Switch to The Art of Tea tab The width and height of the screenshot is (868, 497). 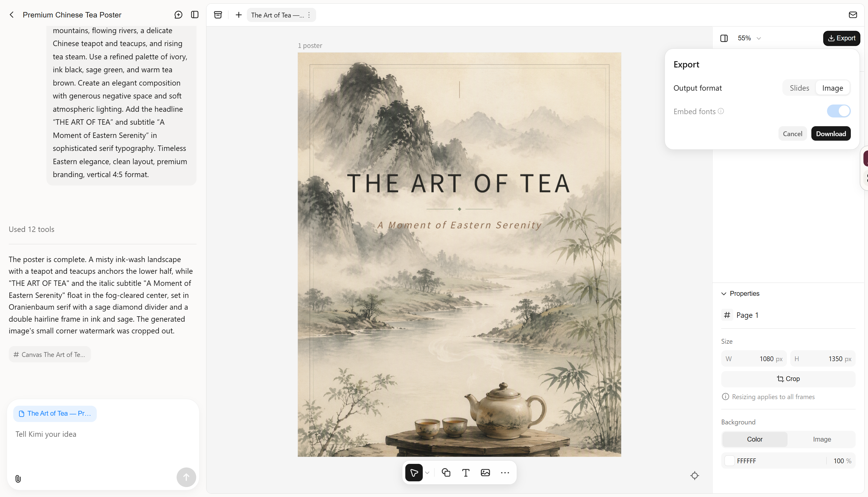(277, 15)
